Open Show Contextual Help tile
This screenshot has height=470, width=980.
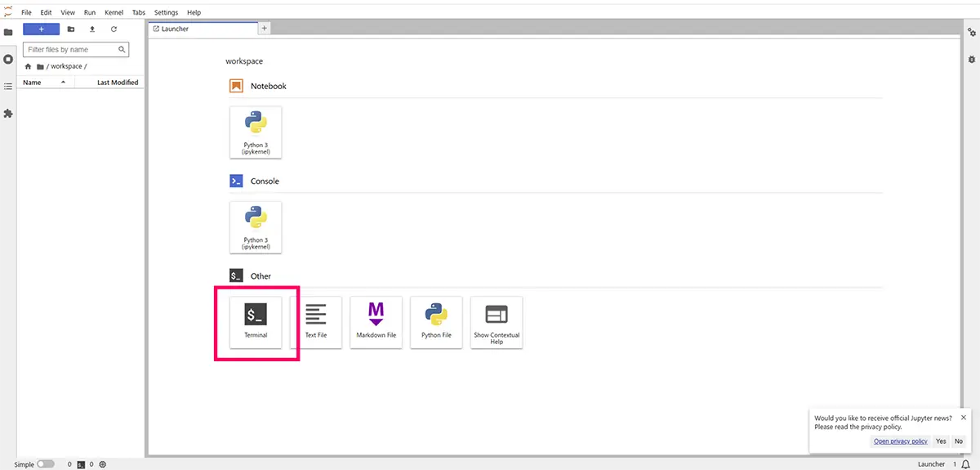[497, 321]
